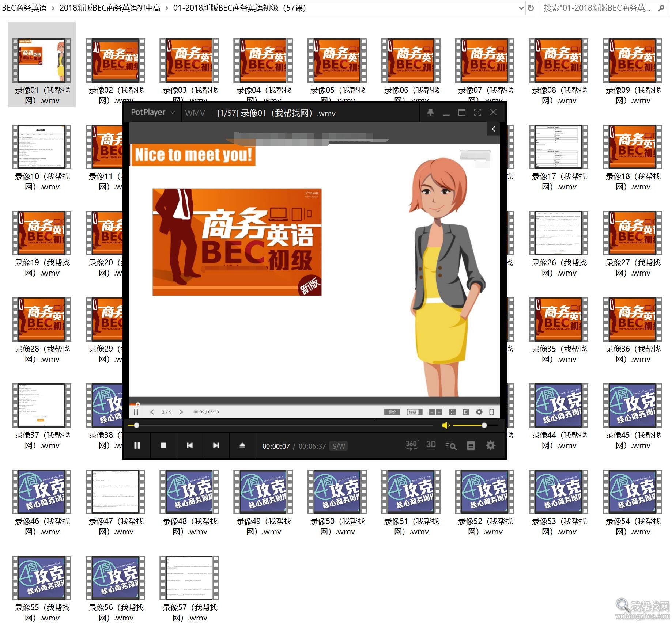The image size is (672, 623).
Task: Navigate to 2018新版BEC商务英语初中高 breadcrumb
Action: pyautogui.click(x=110, y=8)
